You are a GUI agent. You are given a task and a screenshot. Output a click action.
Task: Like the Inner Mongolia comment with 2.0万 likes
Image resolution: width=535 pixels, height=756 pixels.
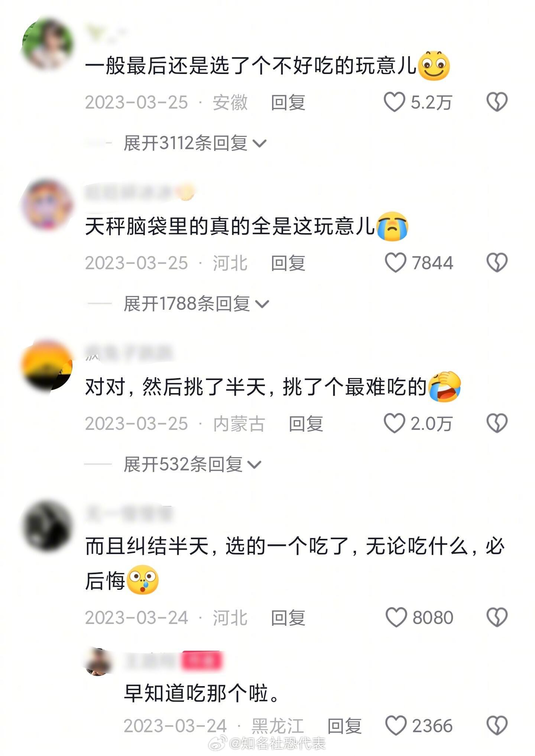click(x=394, y=424)
